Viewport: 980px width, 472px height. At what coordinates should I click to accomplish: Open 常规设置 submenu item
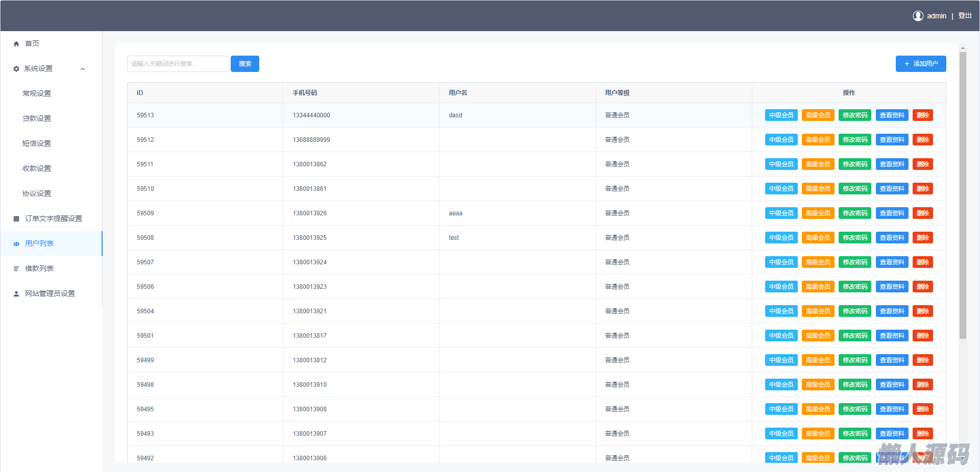tap(37, 93)
